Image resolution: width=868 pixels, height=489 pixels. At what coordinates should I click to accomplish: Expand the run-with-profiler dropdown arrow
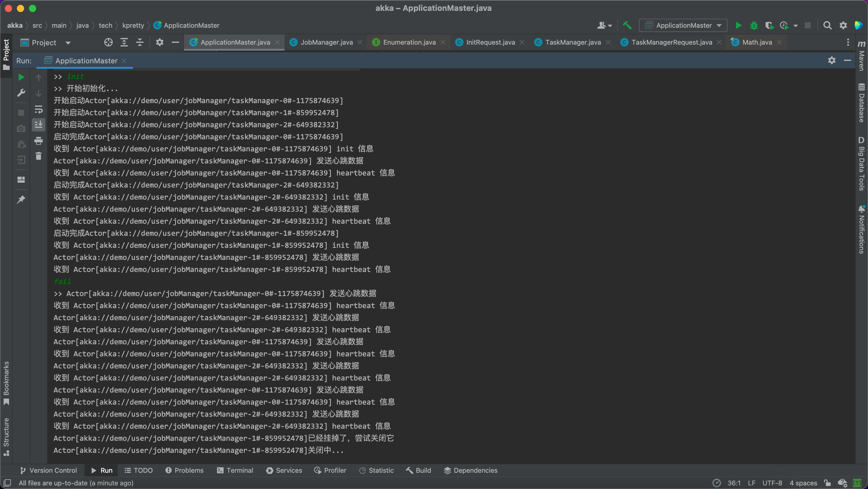pyautogui.click(x=796, y=25)
